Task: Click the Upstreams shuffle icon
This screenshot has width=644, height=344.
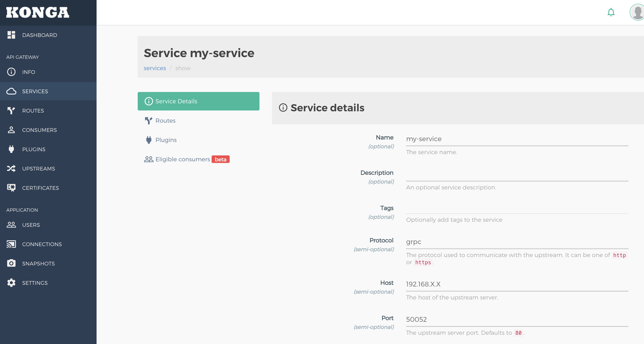Action: (11, 169)
